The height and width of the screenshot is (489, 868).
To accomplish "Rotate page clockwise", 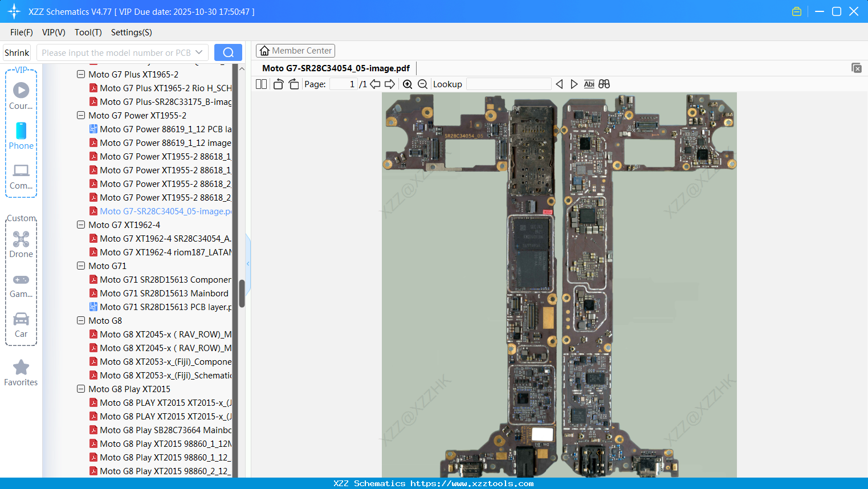I will (294, 84).
